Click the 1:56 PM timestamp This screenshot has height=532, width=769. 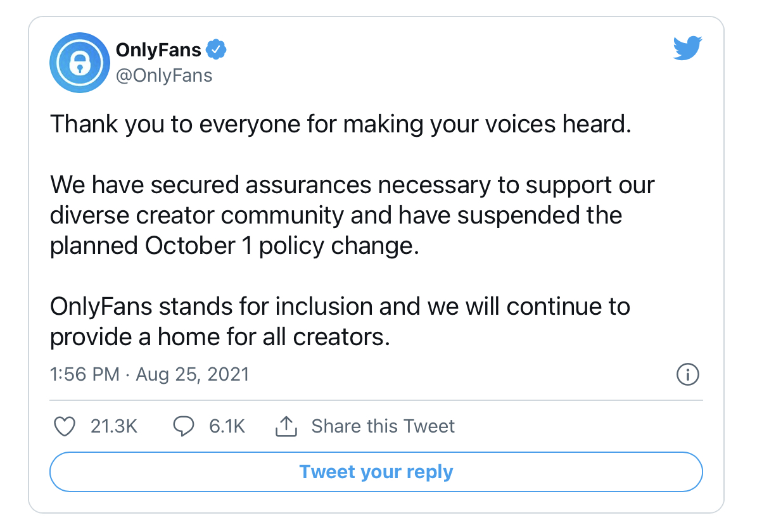(x=84, y=374)
